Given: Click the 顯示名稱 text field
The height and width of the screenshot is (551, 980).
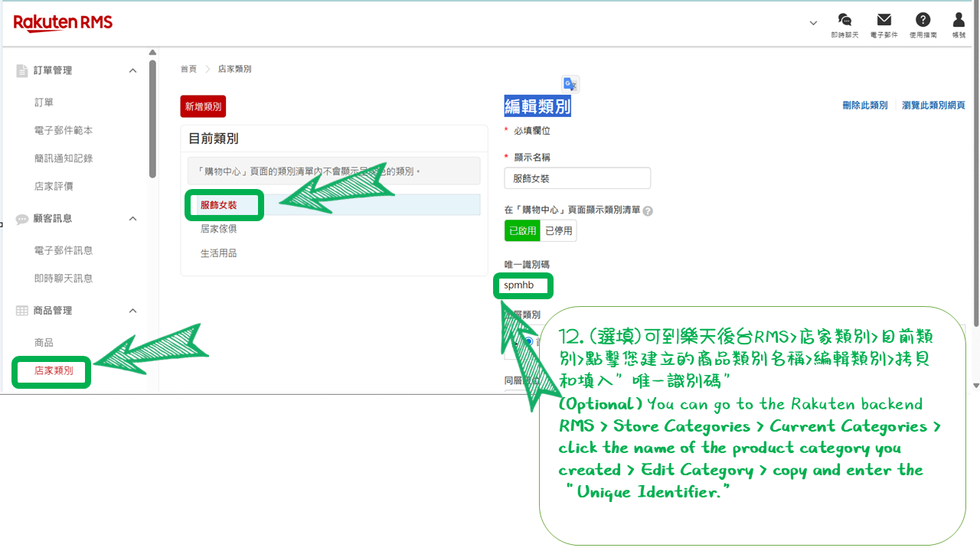Looking at the screenshot, I should coord(577,178).
